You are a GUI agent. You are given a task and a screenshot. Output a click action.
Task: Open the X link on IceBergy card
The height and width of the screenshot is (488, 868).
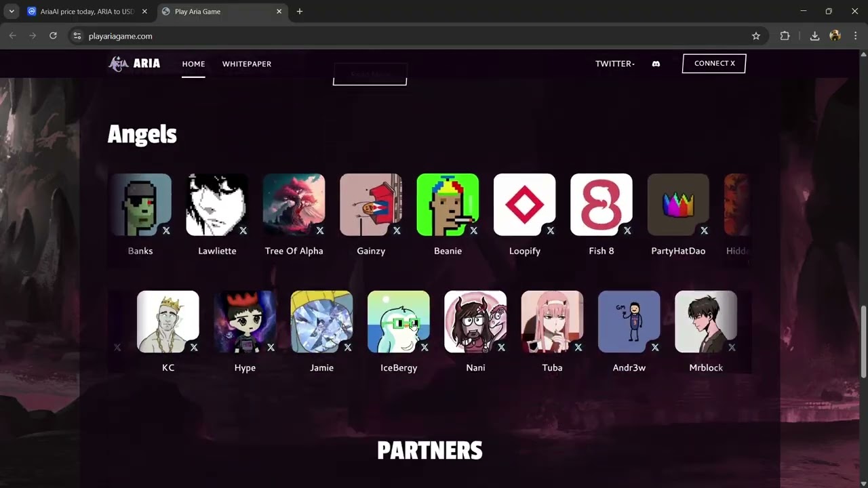point(425,347)
